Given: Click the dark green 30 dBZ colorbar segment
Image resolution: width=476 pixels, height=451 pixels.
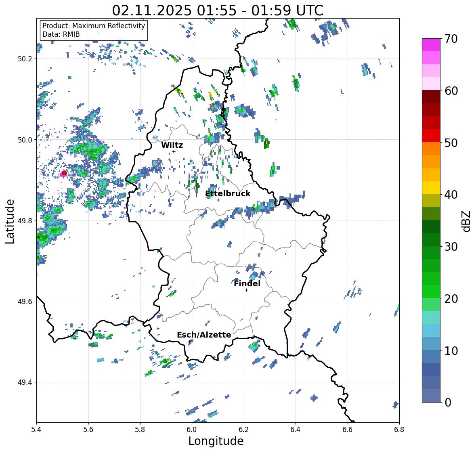Looking at the screenshot, I should 431,239.
